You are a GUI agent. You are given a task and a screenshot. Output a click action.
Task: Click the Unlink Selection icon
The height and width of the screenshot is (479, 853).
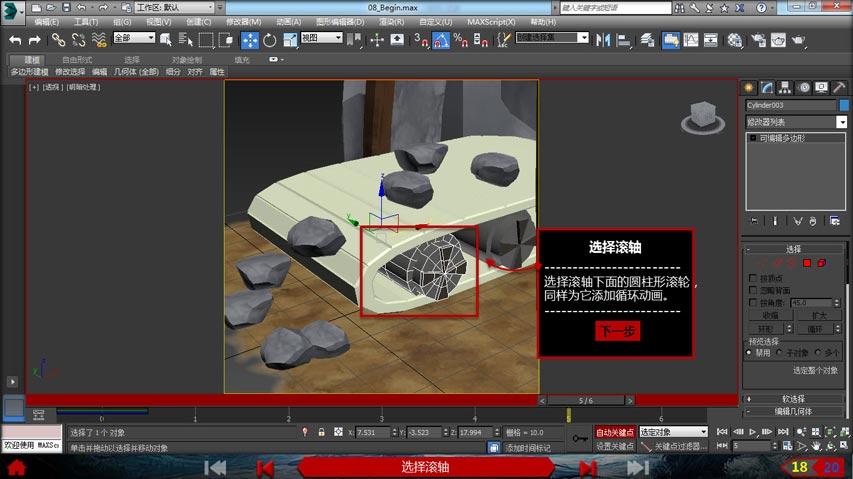coord(78,40)
